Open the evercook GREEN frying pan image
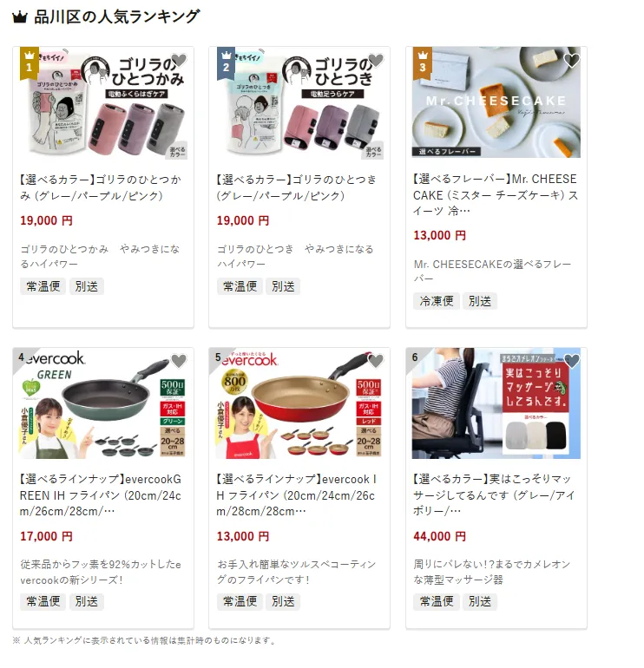Screen dimensions: 644x668 103,403
